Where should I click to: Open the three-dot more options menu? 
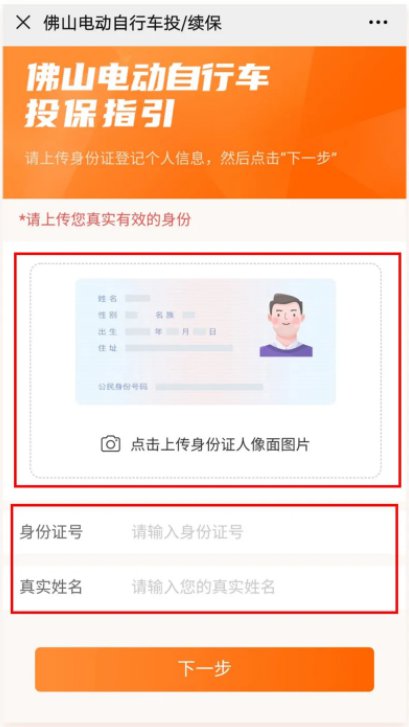(x=378, y=23)
